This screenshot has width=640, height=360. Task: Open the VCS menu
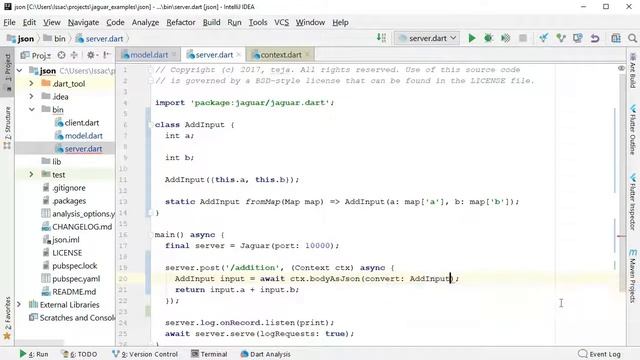coord(281,22)
